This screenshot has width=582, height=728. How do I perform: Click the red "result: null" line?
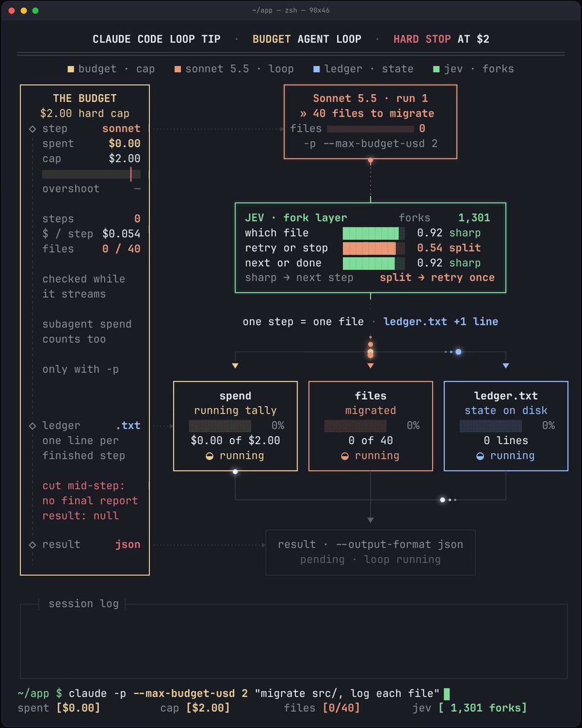coord(81,516)
